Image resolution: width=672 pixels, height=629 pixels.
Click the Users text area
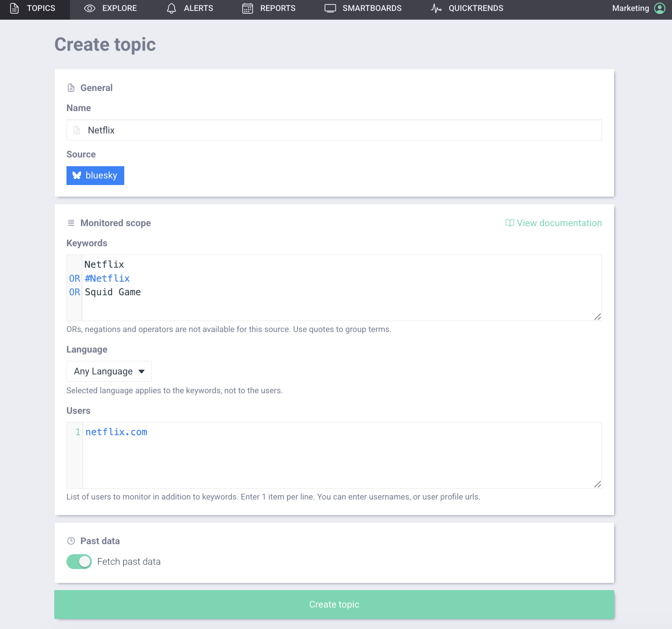pyautogui.click(x=334, y=455)
